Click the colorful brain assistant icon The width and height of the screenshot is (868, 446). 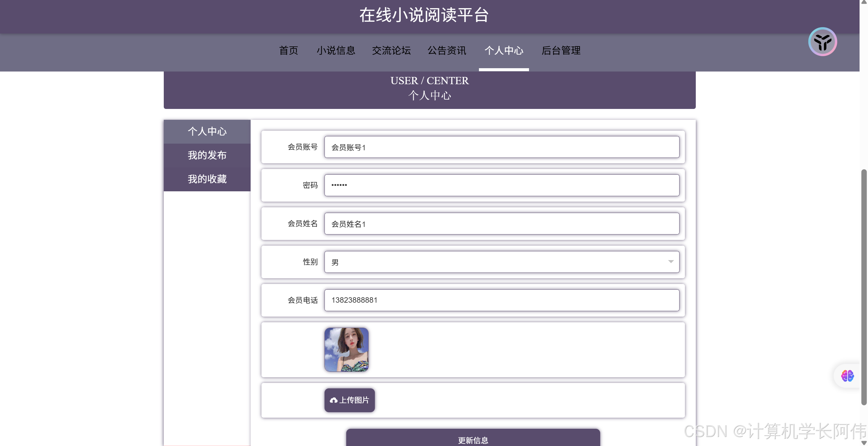pyautogui.click(x=847, y=376)
